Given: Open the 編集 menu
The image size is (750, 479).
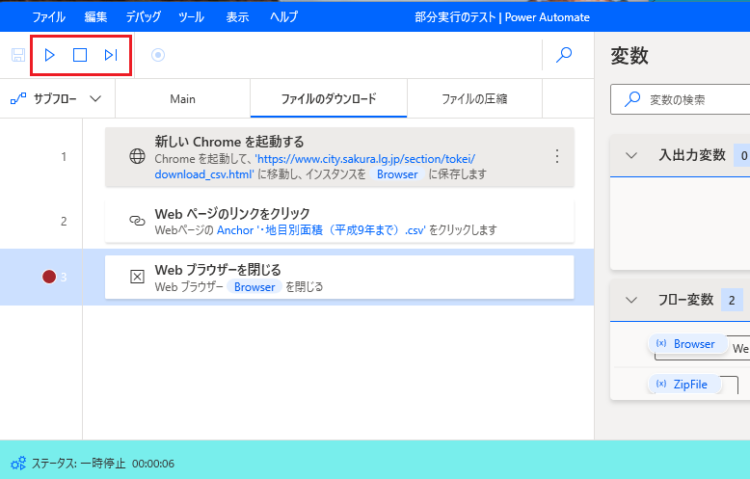Looking at the screenshot, I should pyautogui.click(x=96, y=17).
